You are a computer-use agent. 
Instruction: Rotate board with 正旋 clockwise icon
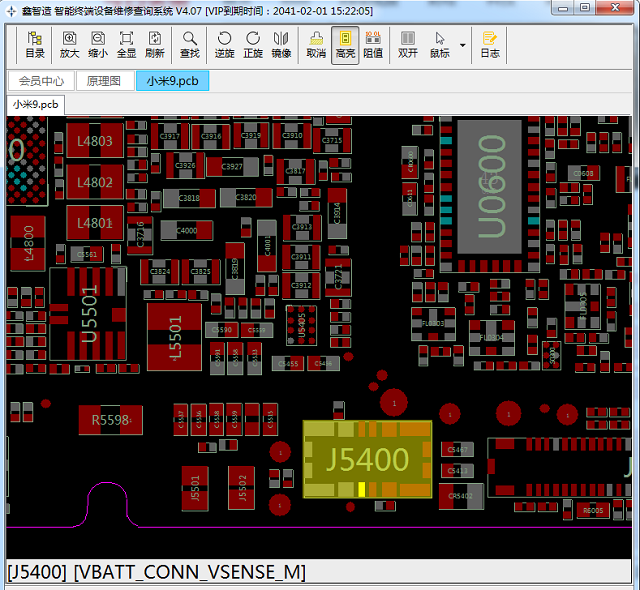click(253, 45)
